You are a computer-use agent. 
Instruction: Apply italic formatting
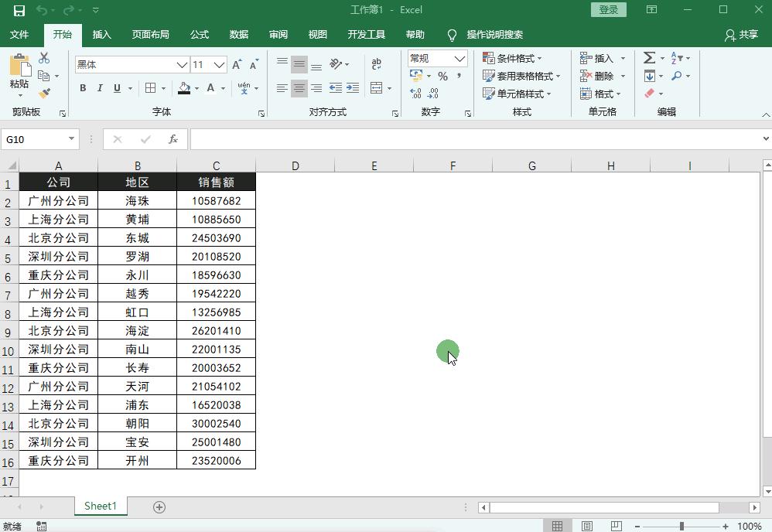[100, 88]
